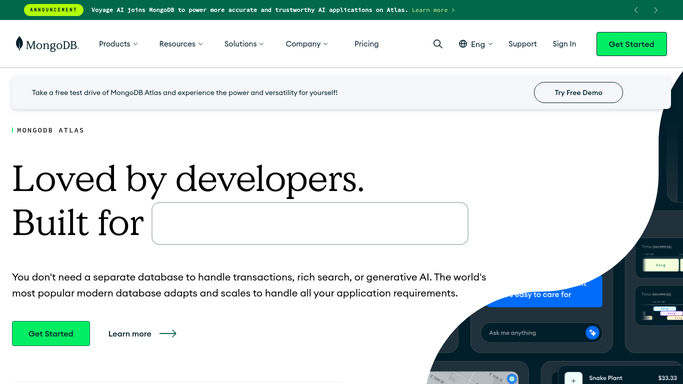Image resolution: width=683 pixels, height=384 pixels.
Task: Click the globe language icon
Action: 463,44
